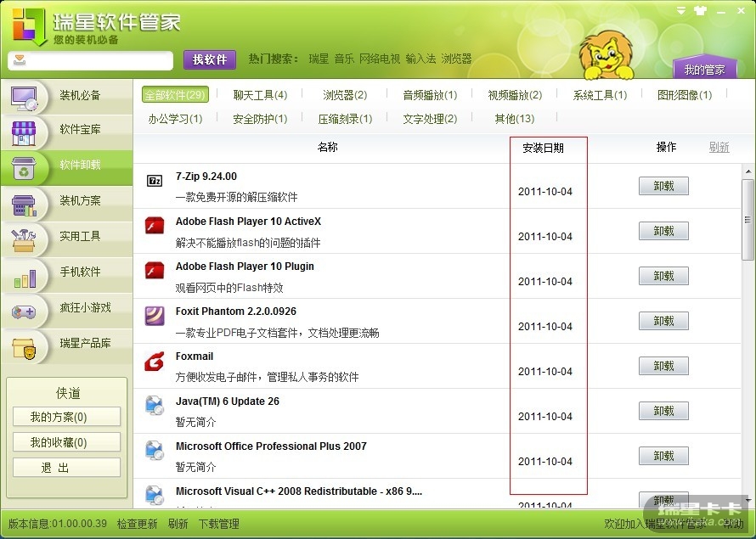Click the 装机必备 computer icon
This screenshot has height=539, width=756.
pos(24,98)
